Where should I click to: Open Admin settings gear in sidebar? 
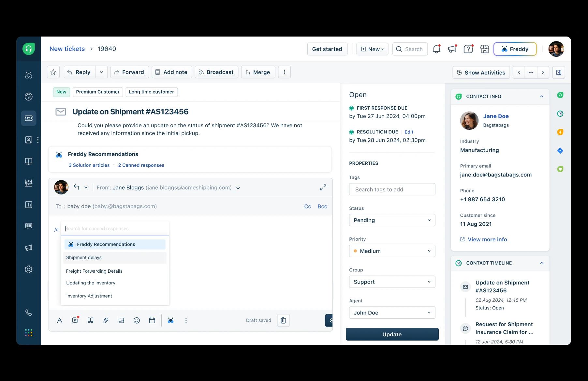[29, 269]
